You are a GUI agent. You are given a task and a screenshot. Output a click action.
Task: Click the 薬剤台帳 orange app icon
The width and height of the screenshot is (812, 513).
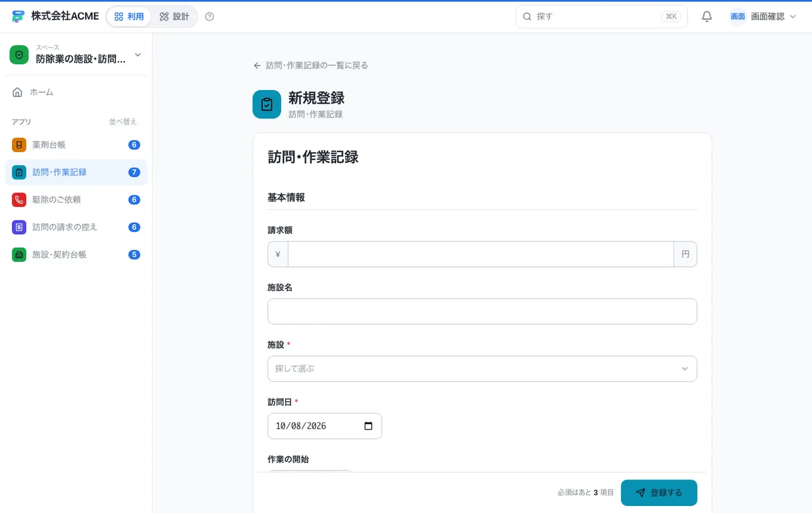[19, 145]
